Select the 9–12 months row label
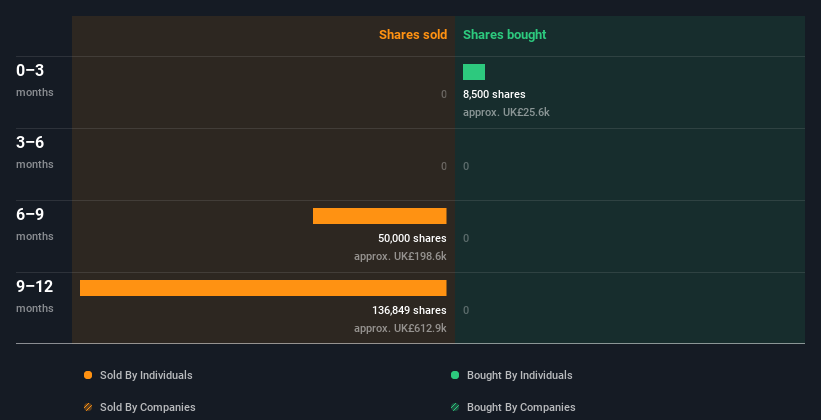This screenshot has height=420, width=821. click(35, 296)
